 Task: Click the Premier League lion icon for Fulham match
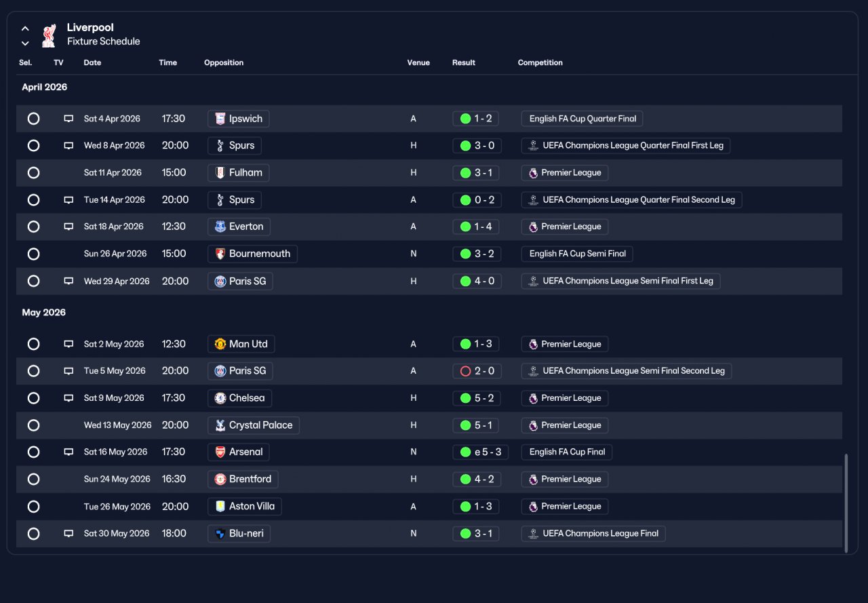click(533, 173)
